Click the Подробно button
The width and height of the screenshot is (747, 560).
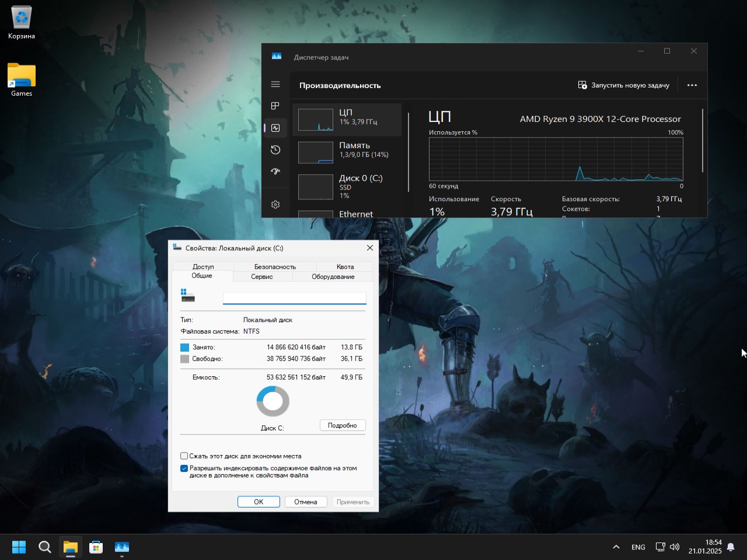click(343, 425)
